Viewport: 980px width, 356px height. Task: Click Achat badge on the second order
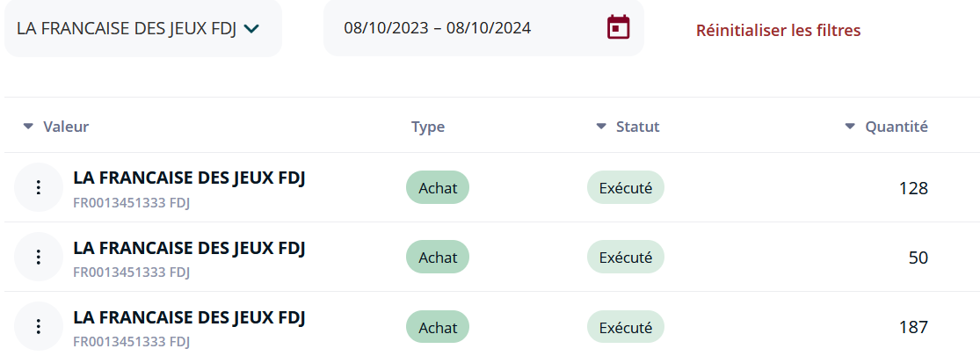click(x=438, y=257)
